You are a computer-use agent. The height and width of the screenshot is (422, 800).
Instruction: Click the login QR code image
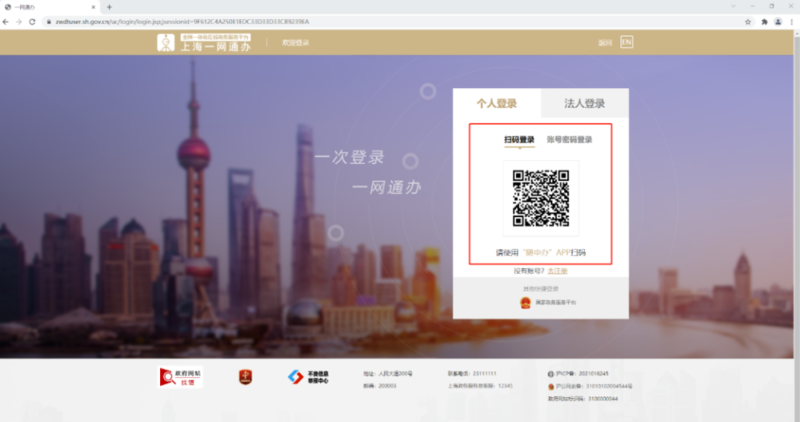click(x=541, y=198)
